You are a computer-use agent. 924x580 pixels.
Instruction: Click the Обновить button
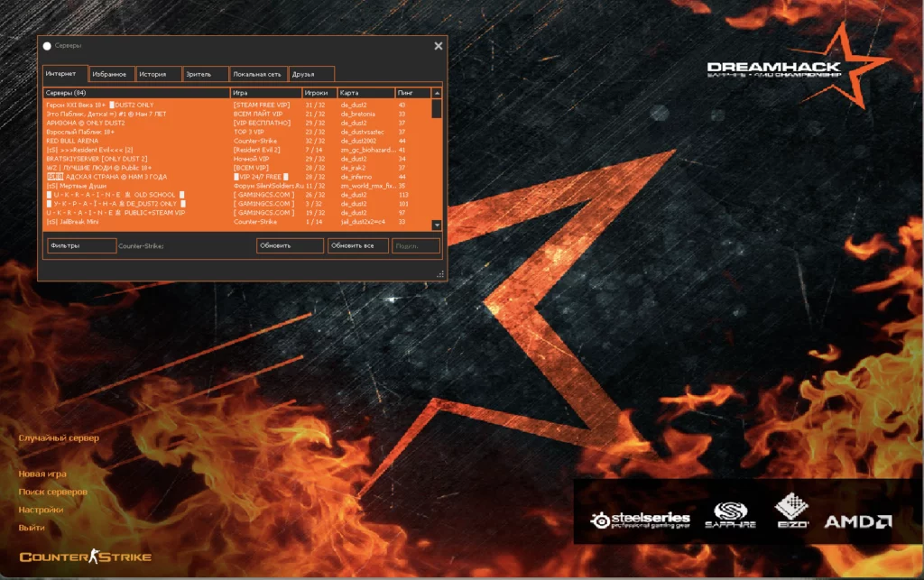tap(289, 245)
